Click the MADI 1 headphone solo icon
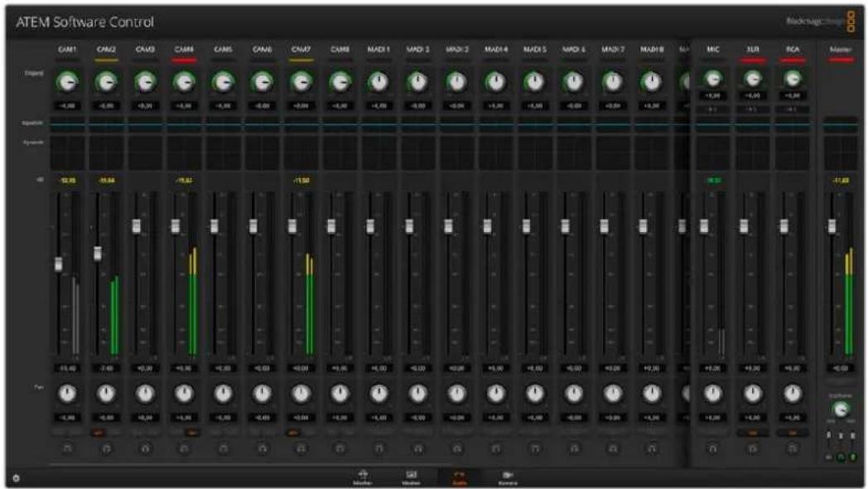868x489 pixels. point(379,448)
